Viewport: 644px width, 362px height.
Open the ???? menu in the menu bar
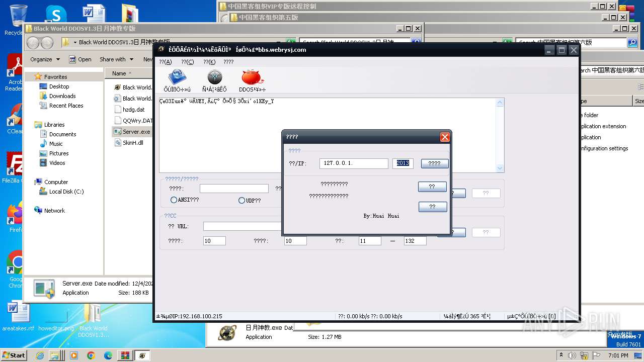[x=228, y=62]
